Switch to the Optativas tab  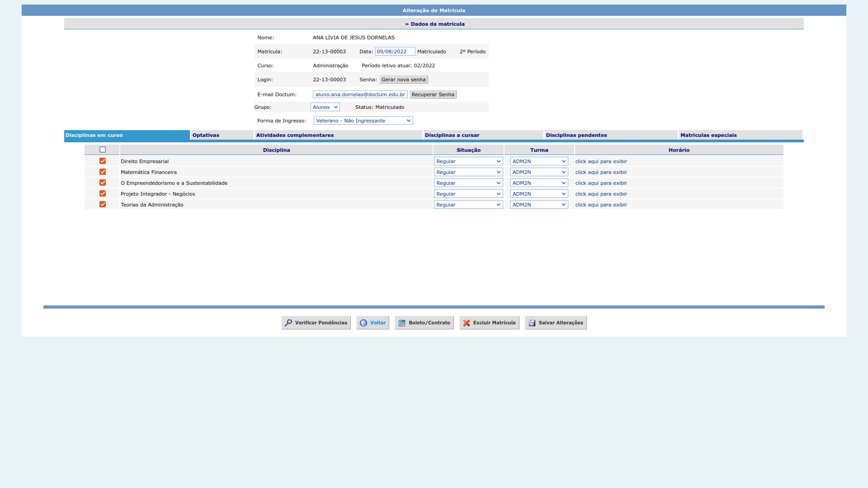point(206,135)
